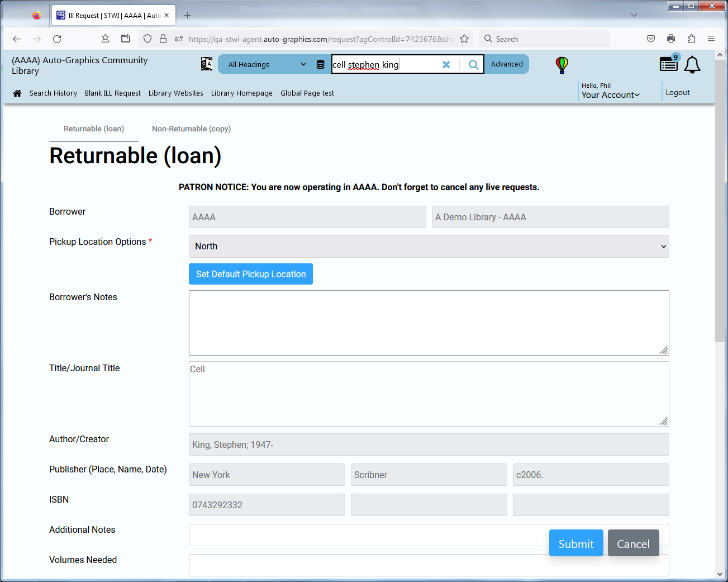Click the c2006. publication date field
The image size is (728, 582).
pos(591,475)
